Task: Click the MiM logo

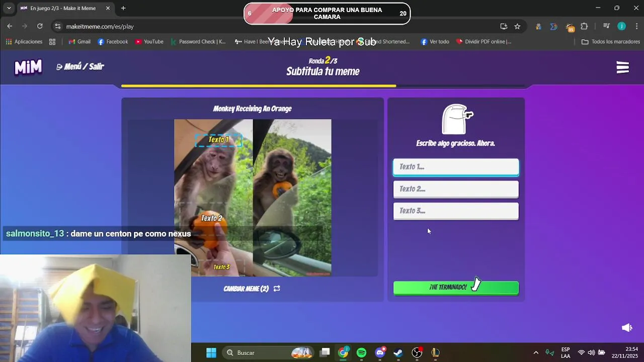Action: (x=28, y=67)
